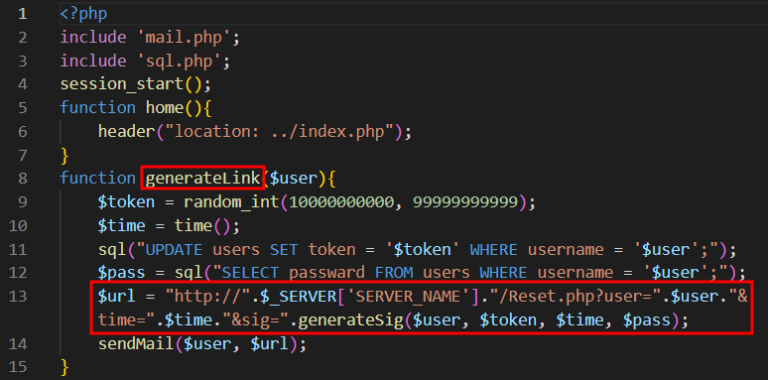Image resolution: width=768 pixels, height=380 pixels.
Task: Click the $time variable on line 10
Action: point(121,226)
